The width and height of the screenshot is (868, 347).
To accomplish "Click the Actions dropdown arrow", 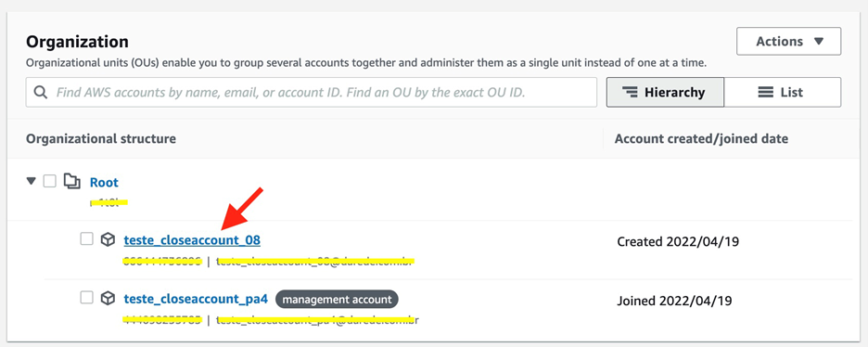I will point(819,42).
